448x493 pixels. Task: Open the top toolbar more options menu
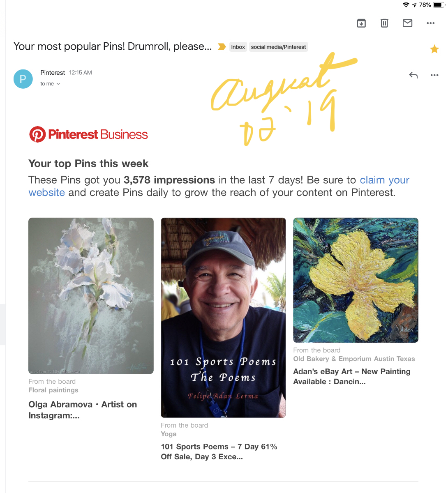tap(430, 23)
